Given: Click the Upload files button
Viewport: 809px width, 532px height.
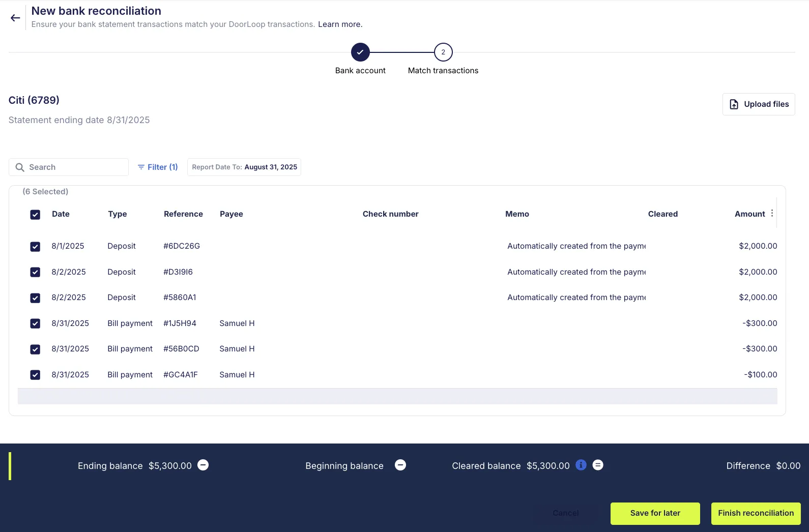Looking at the screenshot, I should pyautogui.click(x=759, y=104).
